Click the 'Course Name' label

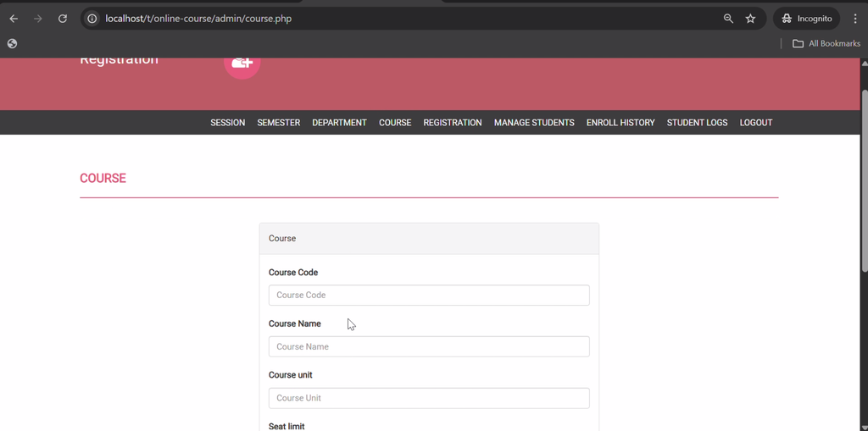pos(294,323)
